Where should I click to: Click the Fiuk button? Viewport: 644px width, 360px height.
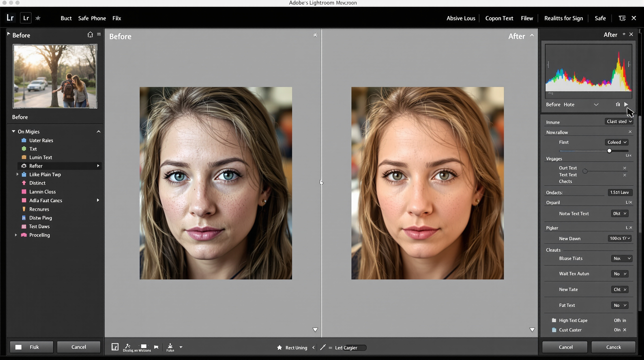(x=32, y=347)
